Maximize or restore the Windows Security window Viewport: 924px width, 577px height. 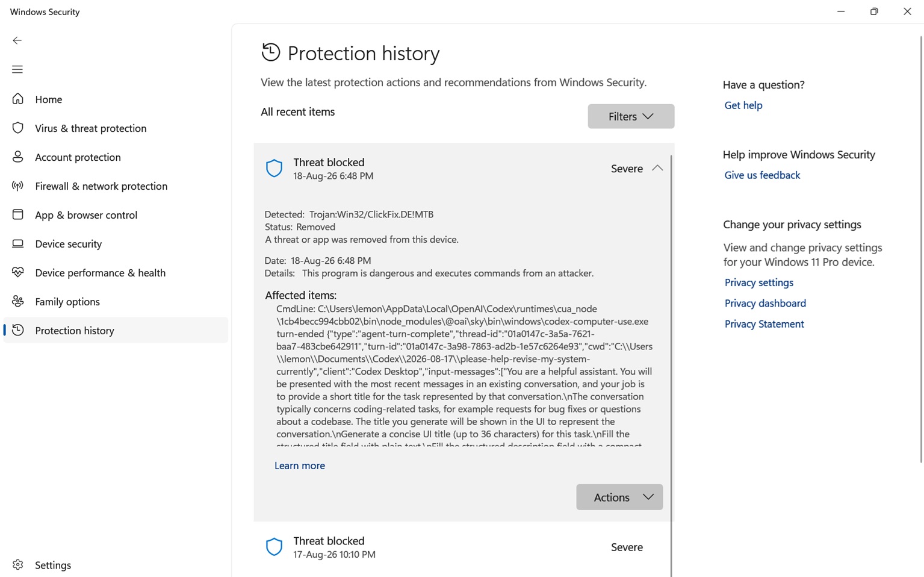pos(874,11)
